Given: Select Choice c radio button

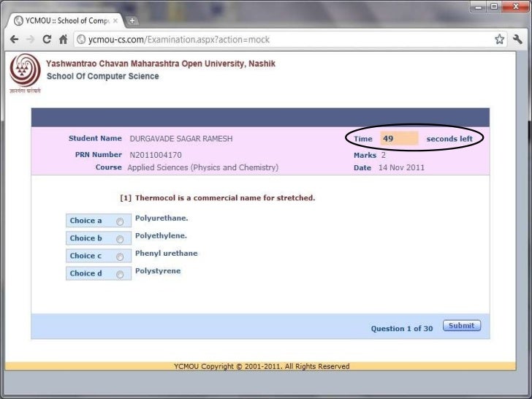Looking at the screenshot, I should (x=120, y=256).
